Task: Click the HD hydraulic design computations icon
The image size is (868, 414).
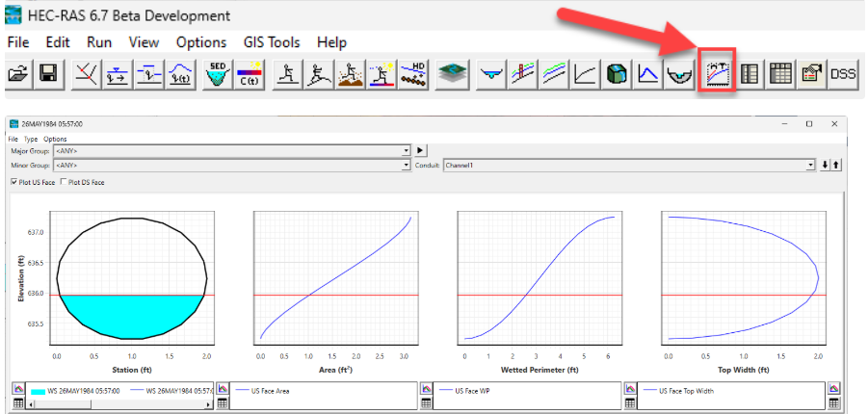Action: coord(413,74)
